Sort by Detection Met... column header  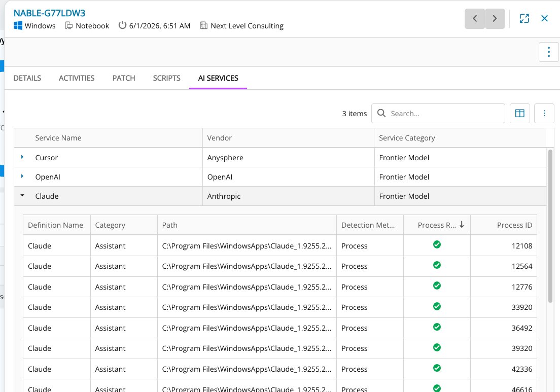(368, 225)
